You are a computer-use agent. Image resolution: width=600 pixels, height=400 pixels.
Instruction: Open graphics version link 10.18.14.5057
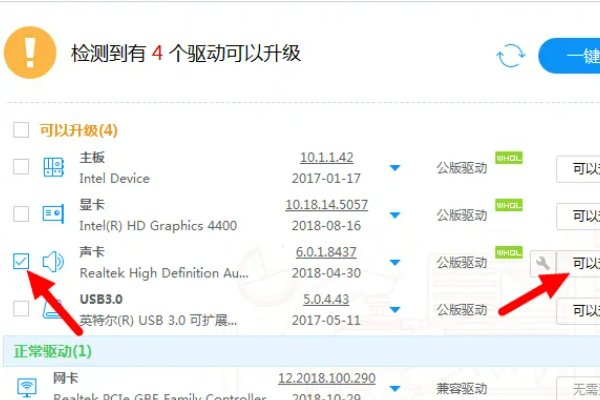(x=327, y=205)
